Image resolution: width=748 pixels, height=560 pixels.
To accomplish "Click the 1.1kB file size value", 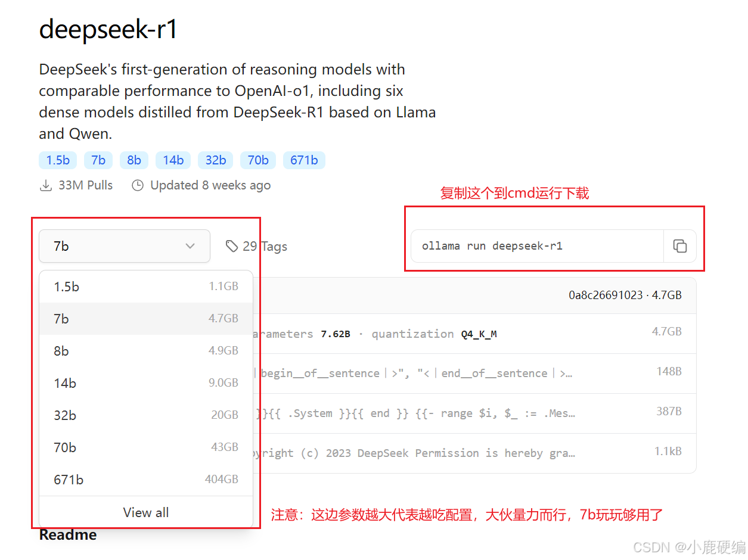I will [x=668, y=451].
